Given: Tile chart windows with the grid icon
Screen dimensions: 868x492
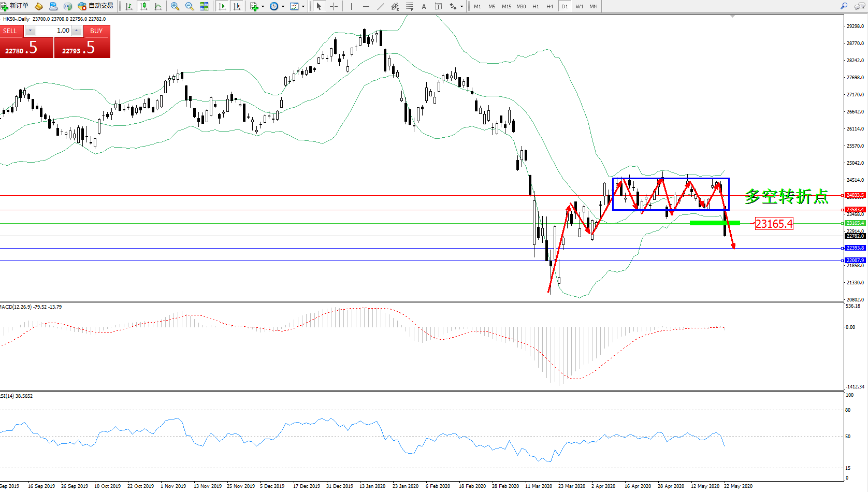Looking at the screenshot, I should click(x=204, y=6).
